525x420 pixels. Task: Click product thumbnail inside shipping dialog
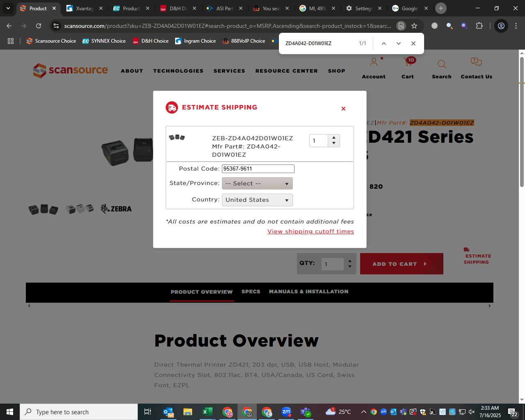click(177, 137)
